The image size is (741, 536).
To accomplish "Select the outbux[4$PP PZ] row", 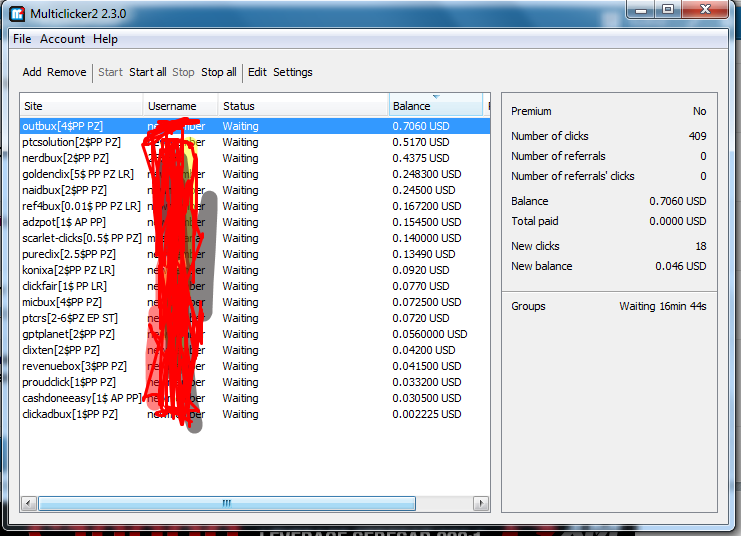I will pyautogui.click(x=255, y=126).
